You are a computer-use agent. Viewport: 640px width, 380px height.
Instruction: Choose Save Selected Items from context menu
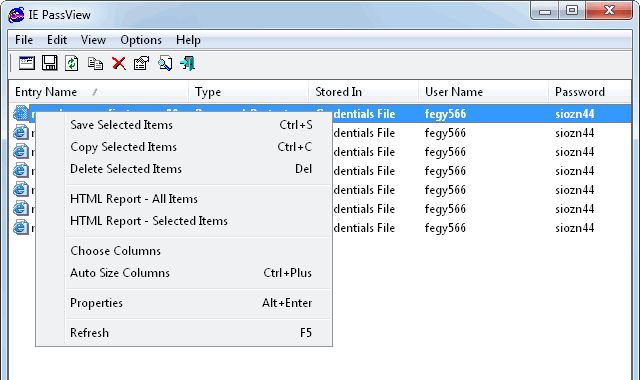[x=184, y=125]
